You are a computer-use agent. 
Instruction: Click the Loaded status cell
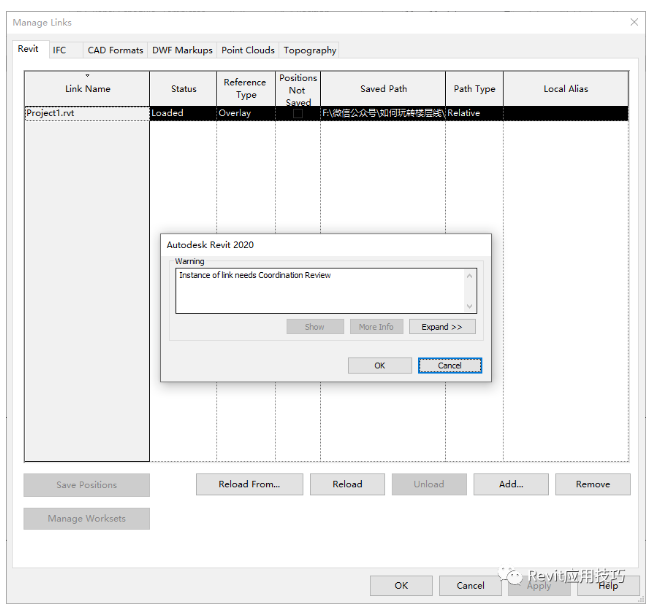click(183, 113)
